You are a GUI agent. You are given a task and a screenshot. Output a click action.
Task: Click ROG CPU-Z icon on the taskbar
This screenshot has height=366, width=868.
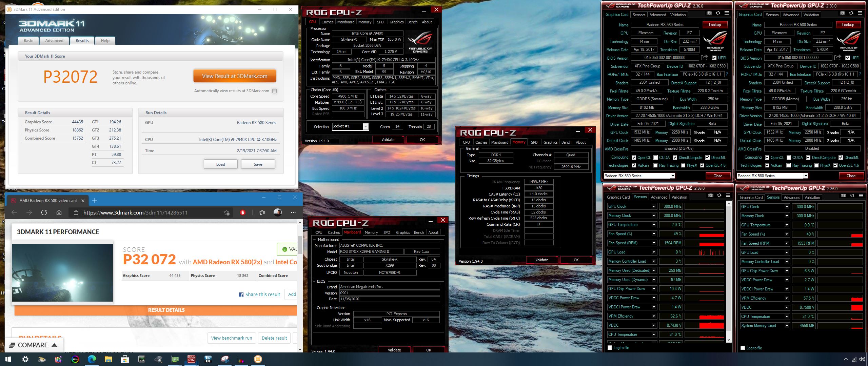(x=192, y=359)
